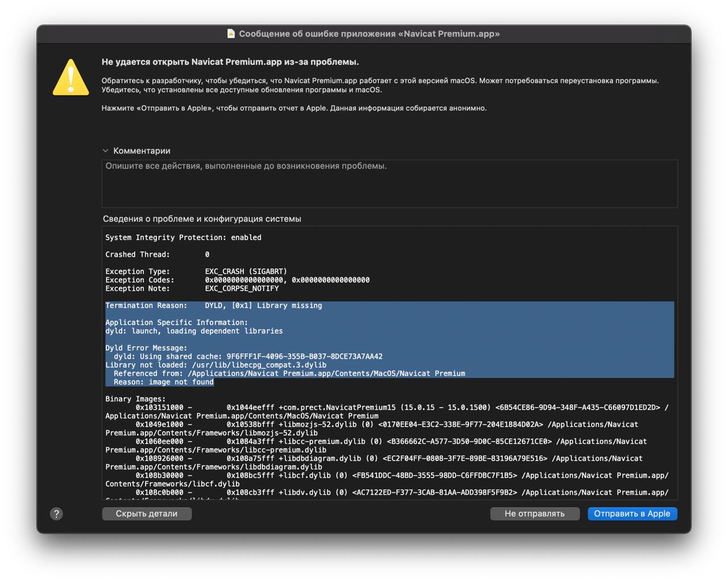Click the Application Specific Information line
Viewport: 728px width, 582px height.
coord(176,323)
